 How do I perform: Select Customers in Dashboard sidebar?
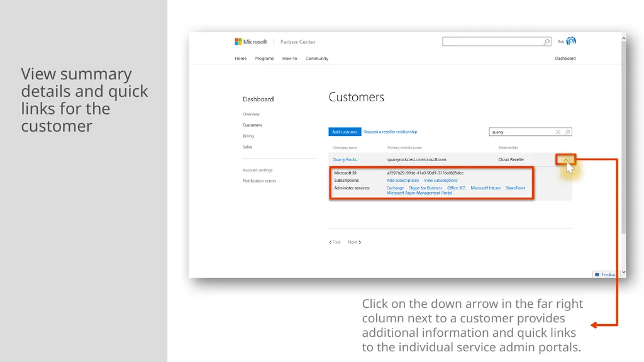[x=252, y=125]
